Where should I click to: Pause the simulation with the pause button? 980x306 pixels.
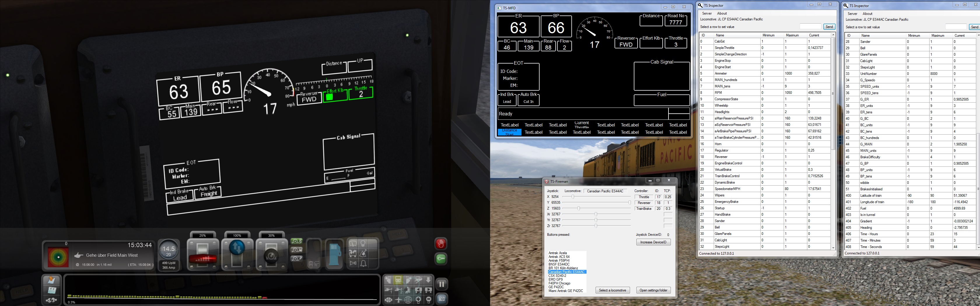tap(441, 284)
